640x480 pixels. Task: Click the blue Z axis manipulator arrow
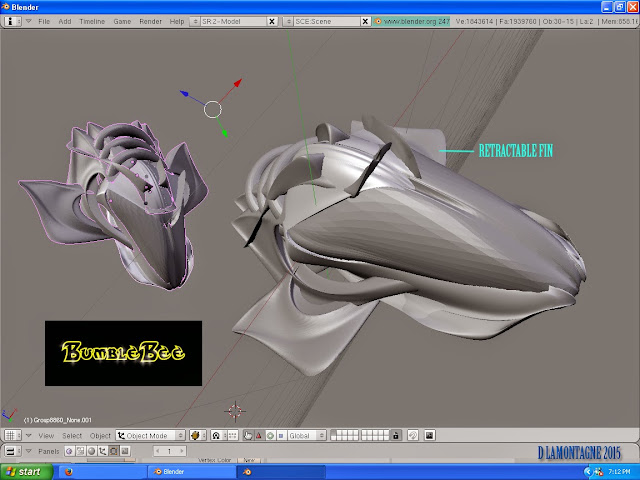tap(184, 94)
